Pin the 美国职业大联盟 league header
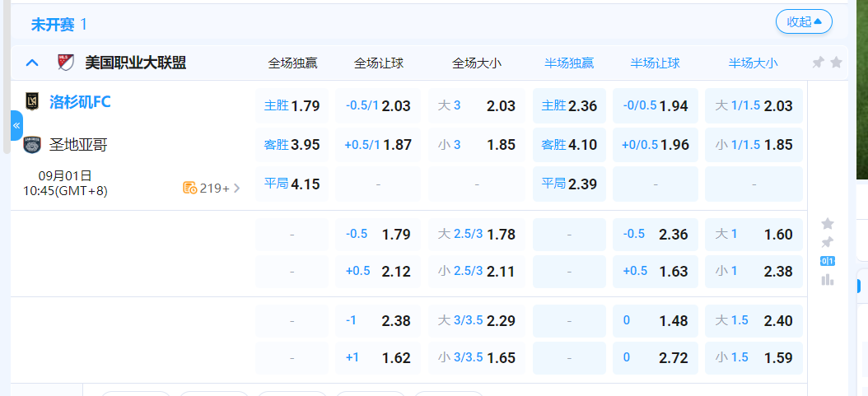This screenshot has width=868, height=396. click(x=818, y=63)
